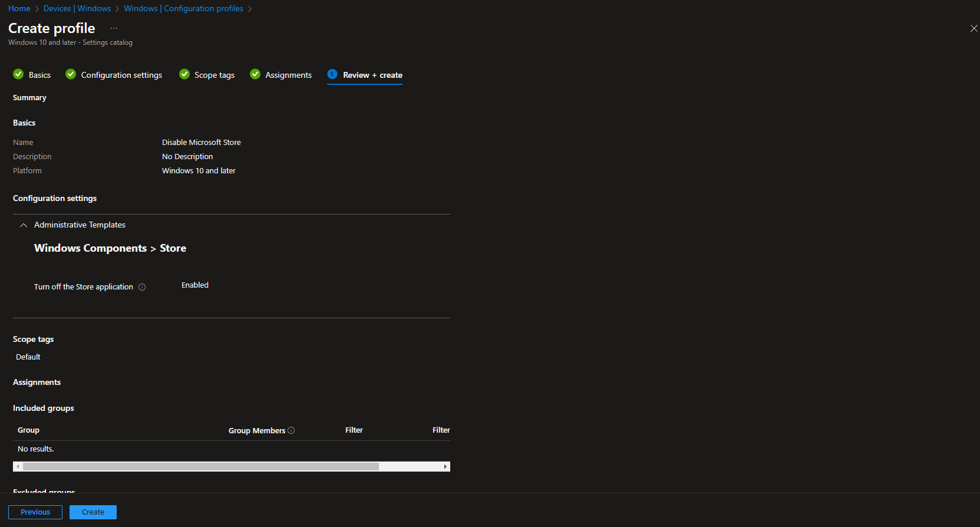Click the Home breadcrumb link
The width and height of the screenshot is (980, 527).
[19, 8]
